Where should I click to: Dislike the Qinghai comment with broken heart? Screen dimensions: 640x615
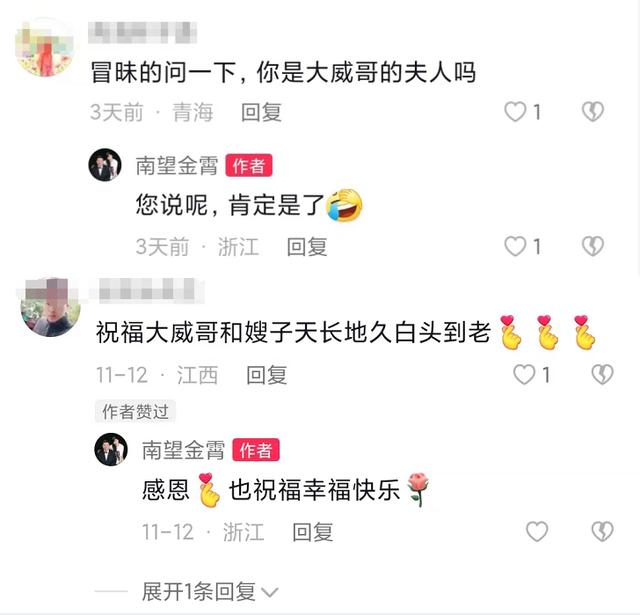(593, 111)
